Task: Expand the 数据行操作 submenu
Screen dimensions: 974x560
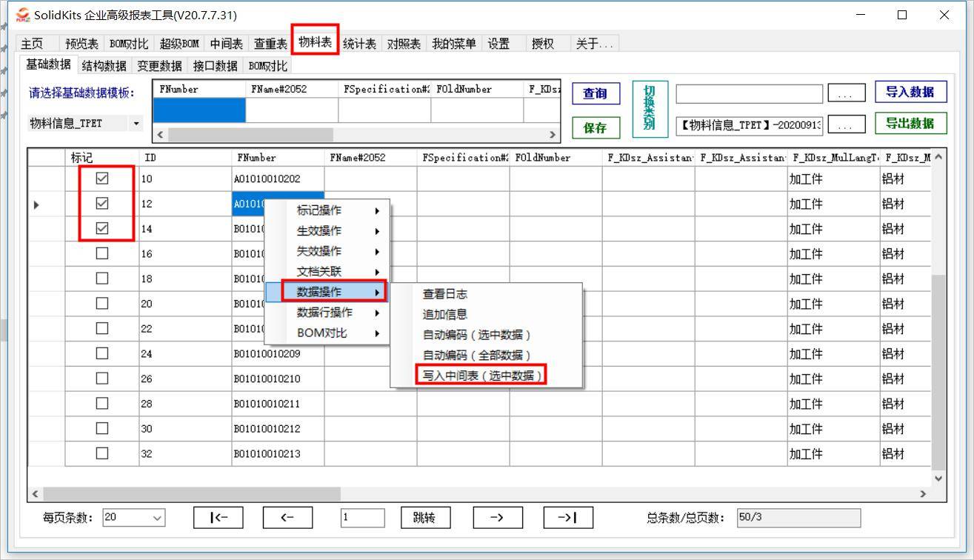Action: pyautogui.click(x=326, y=312)
